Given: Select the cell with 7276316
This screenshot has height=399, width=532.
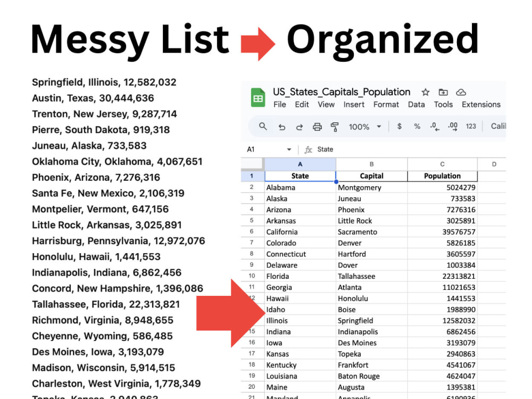Looking at the screenshot, I should coord(443,210).
